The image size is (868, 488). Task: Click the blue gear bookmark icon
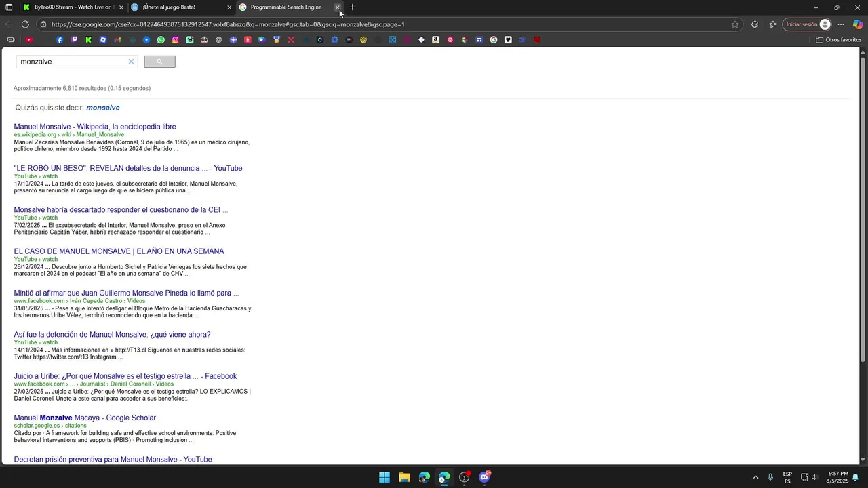(334, 40)
